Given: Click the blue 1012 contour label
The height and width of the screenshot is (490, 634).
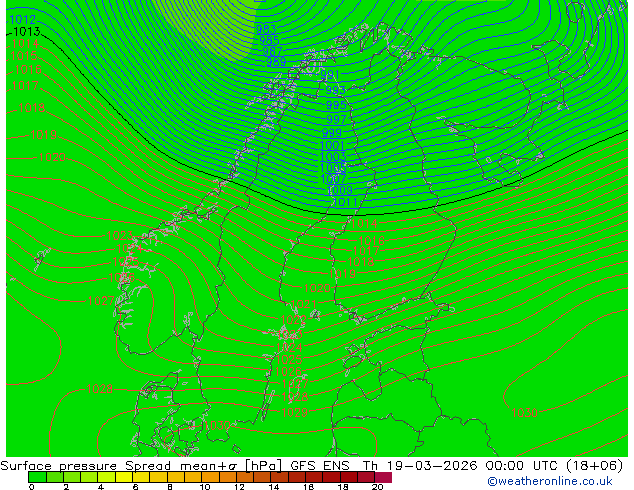Looking at the screenshot, I should (x=23, y=19).
